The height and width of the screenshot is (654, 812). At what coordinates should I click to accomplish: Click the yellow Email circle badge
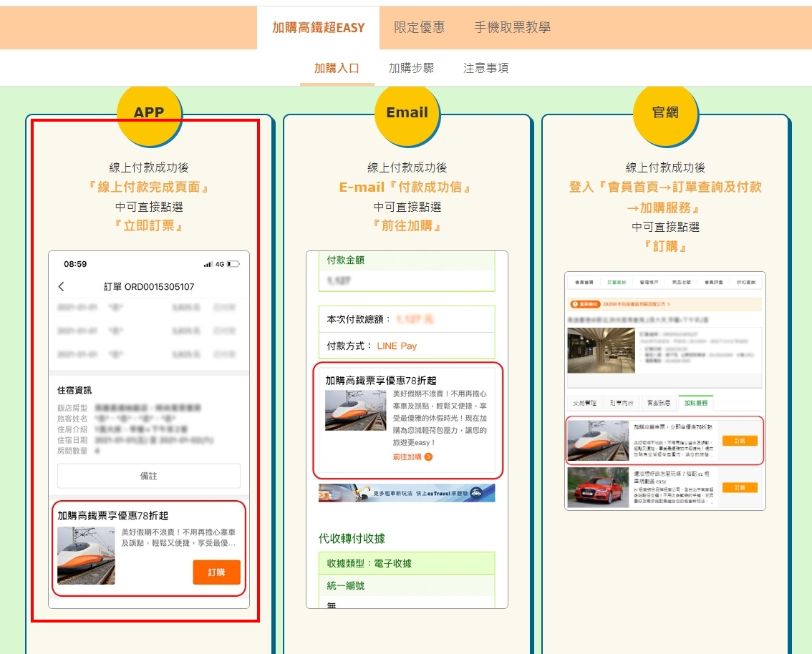tap(407, 112)
